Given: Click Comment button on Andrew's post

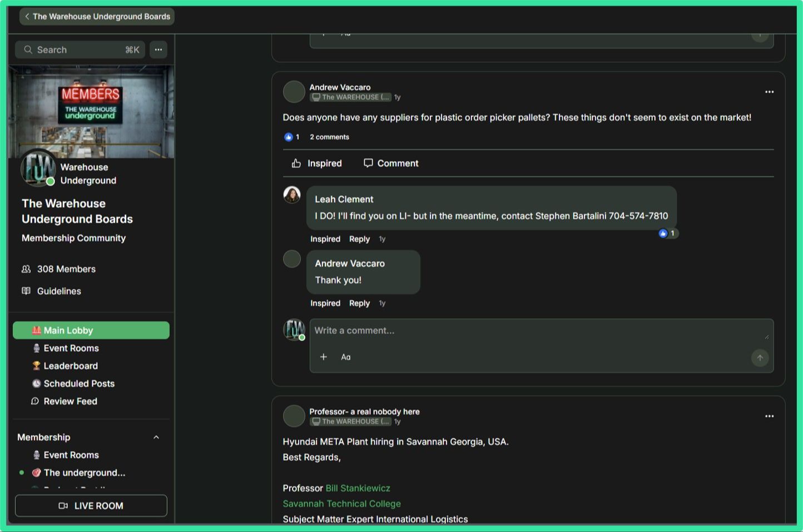Looking at the screenshot, I should (x=391, y=163).
